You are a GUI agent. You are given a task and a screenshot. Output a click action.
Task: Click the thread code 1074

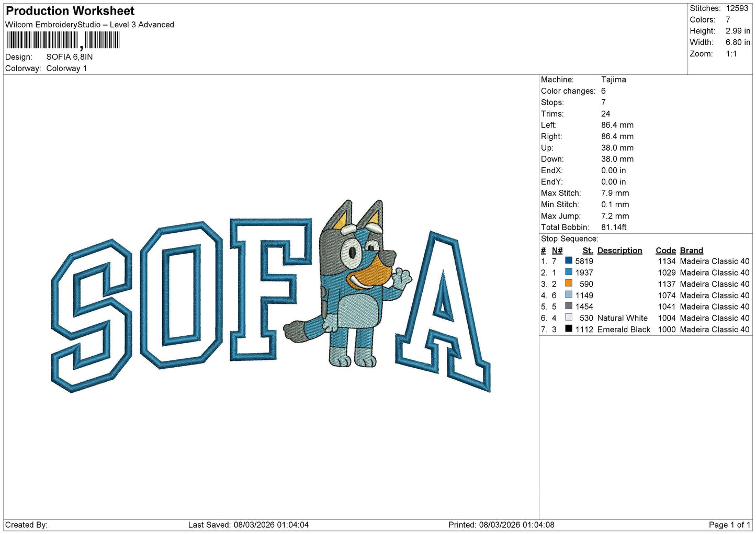point(667,296)
